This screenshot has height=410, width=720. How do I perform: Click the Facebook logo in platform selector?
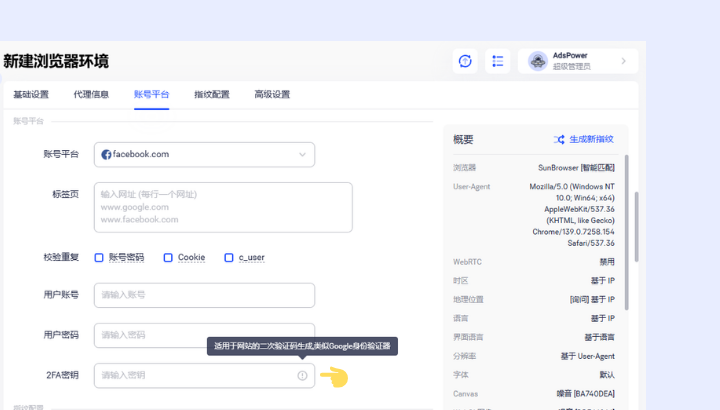pyautogui.click(x=106, y=155)
